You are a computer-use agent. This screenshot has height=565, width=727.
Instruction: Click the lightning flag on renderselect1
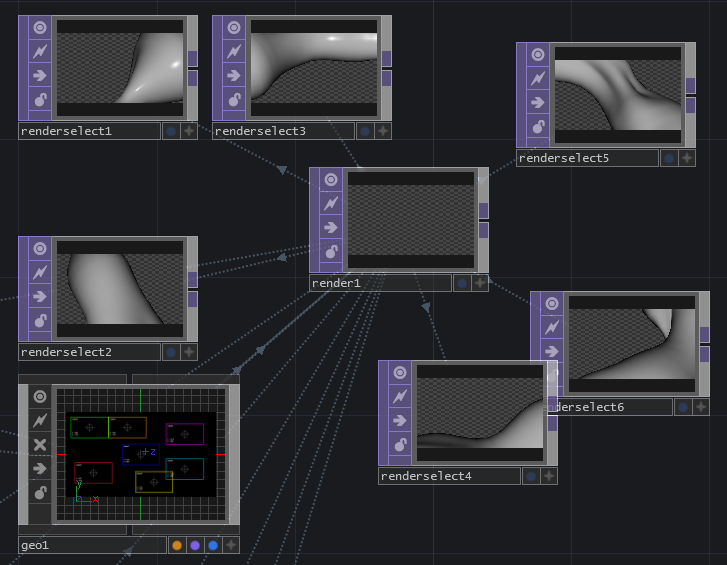(x=40, y=51)
